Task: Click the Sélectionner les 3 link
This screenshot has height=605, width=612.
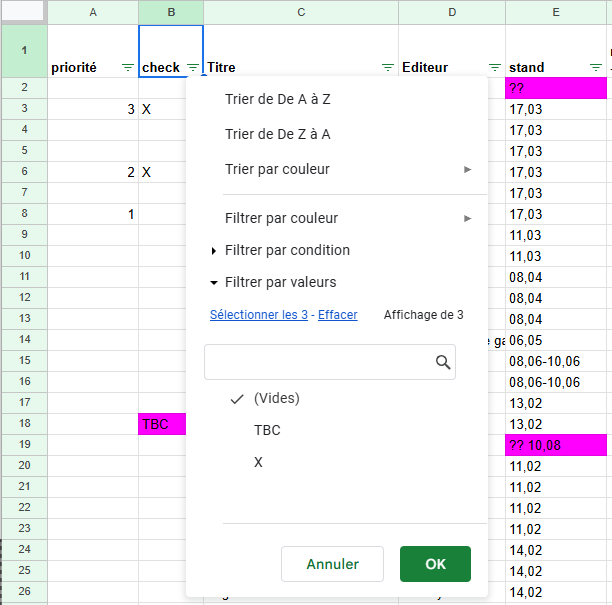Action: (x=258, y=314)
